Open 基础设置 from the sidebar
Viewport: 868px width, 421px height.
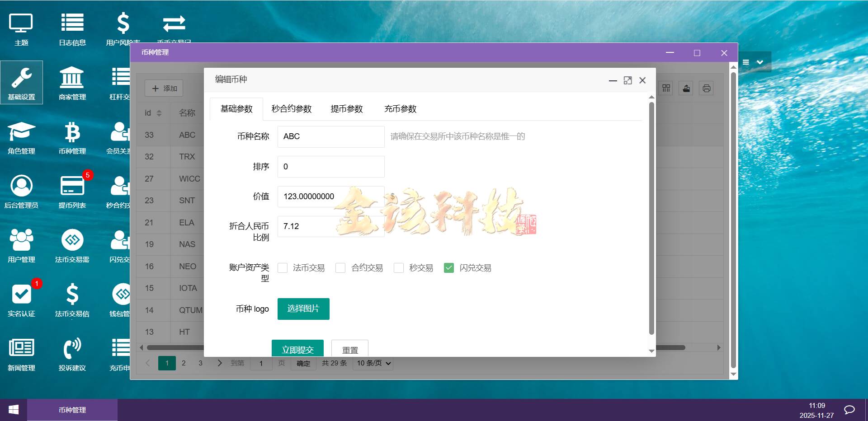tap(21, 82)
